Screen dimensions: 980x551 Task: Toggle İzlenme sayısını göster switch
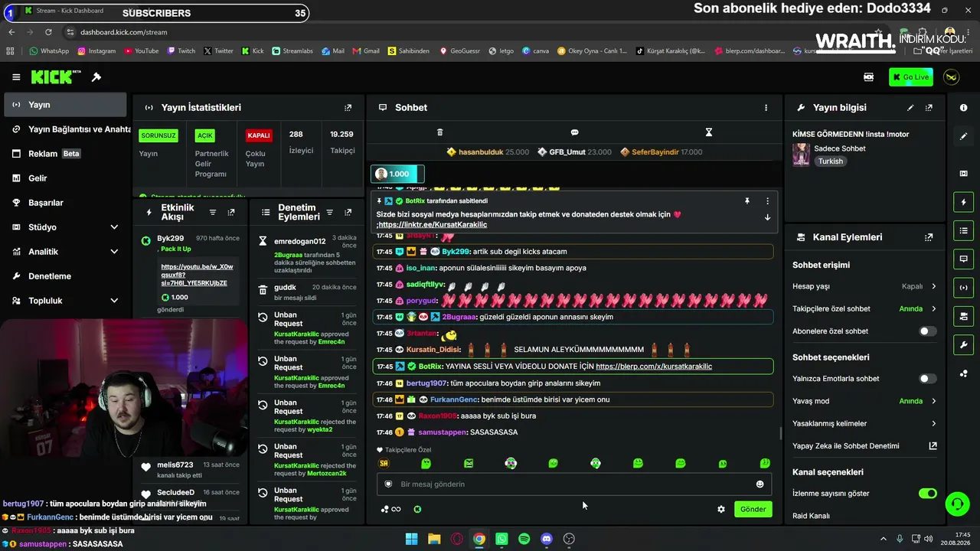(927, 494)
